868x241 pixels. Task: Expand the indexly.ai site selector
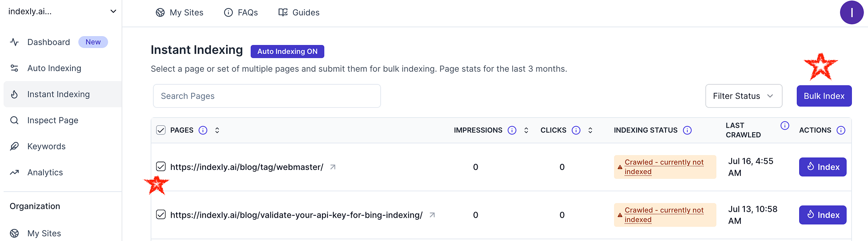click(113, 12)
